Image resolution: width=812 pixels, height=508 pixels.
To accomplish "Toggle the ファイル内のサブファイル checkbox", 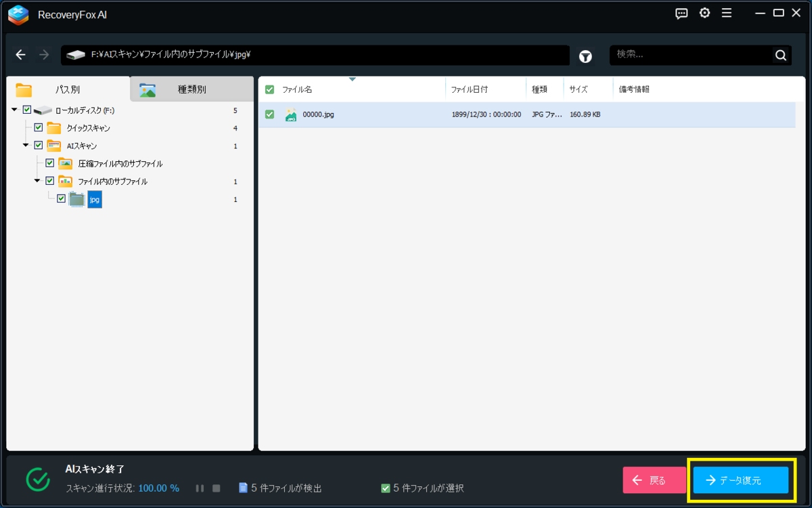I will tap(50, 181).
